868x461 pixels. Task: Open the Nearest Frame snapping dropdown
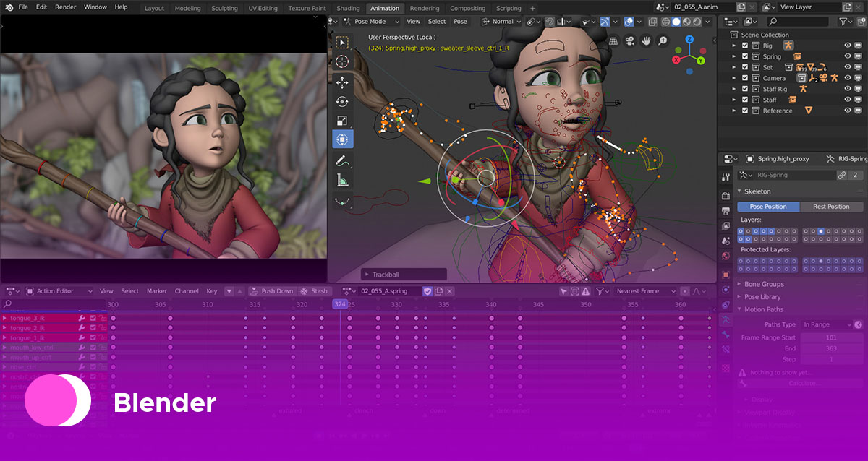click(x=644, y=291)
